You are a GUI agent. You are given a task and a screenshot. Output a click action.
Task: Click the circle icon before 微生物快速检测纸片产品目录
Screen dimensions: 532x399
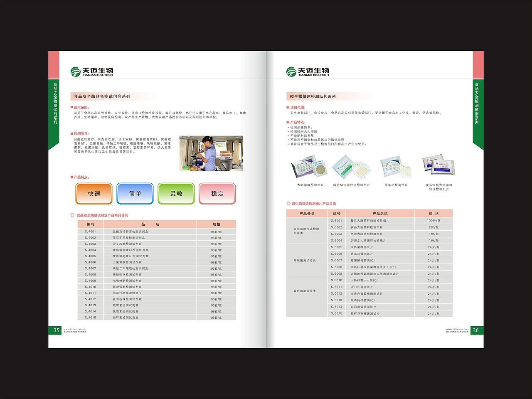(x=288, y=203)
